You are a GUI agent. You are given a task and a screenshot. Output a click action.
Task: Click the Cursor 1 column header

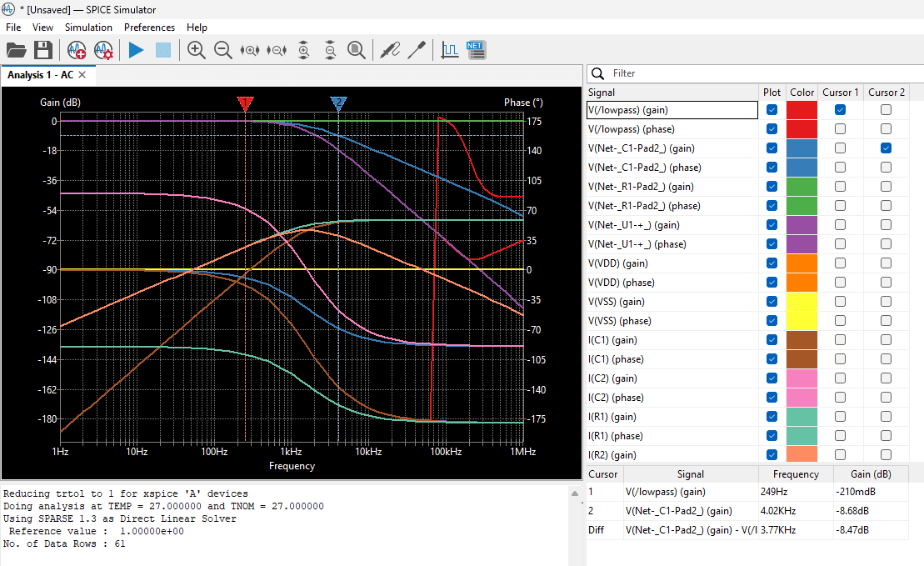tap(841, 92)
